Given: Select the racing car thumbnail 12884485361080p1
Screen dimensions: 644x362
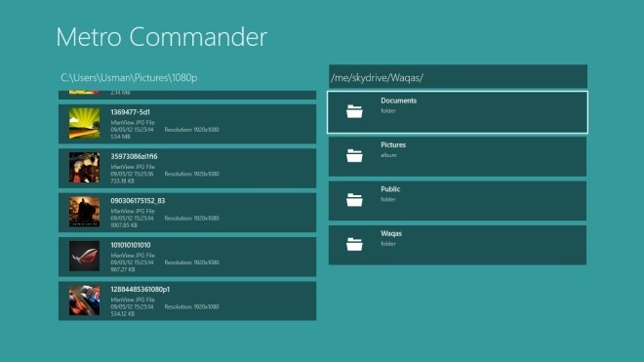Looking at the screenshot, I should [x=84, y=301].
